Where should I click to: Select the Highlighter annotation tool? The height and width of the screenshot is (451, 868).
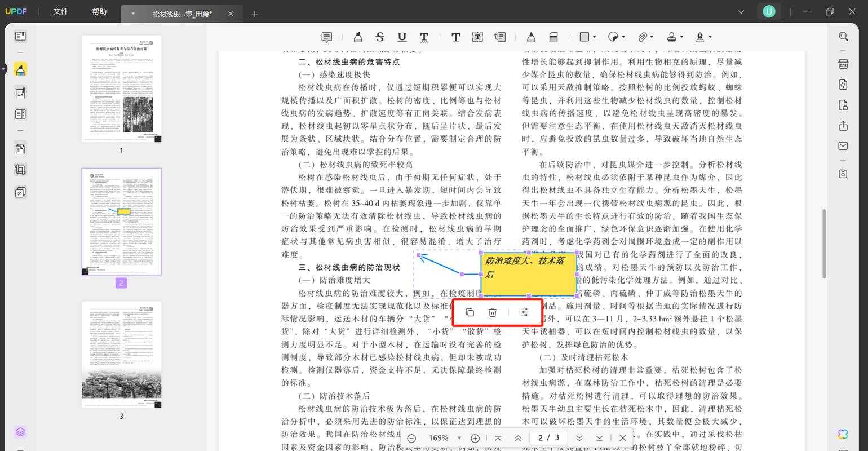[x=358, y=37]
